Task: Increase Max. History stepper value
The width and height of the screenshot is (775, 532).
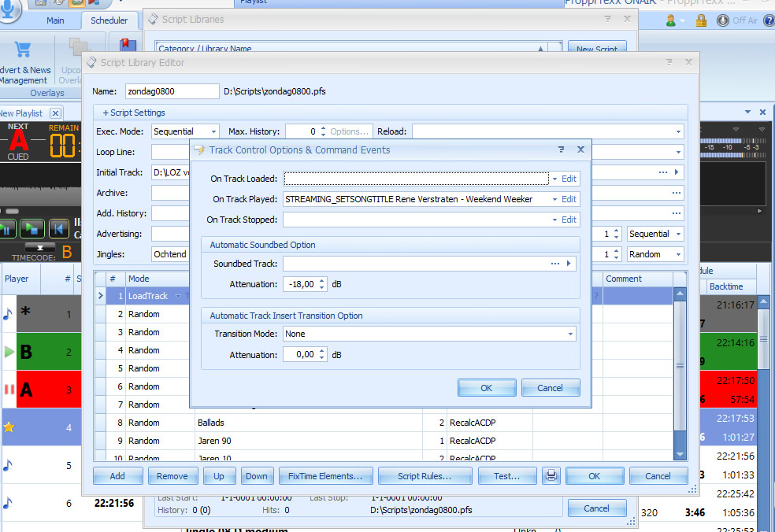Action: coord(323,128)
